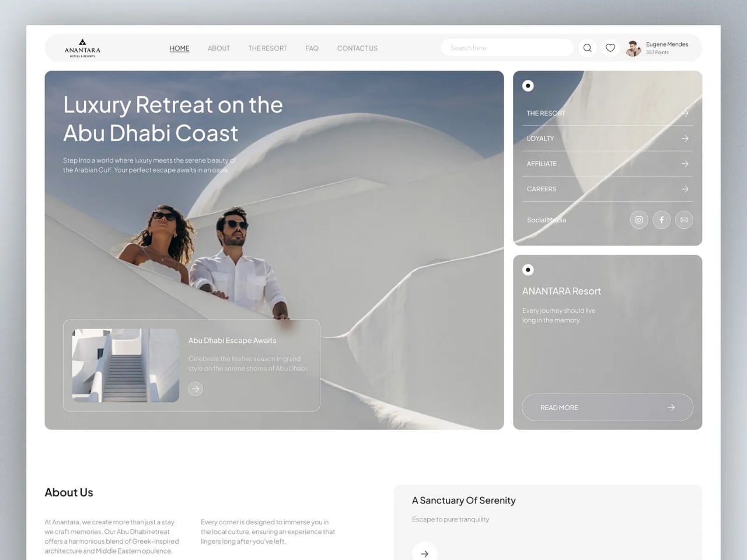The image size is (747, 560).
Task: Click the dot indicator on ANANTARA Resort card
Action: (x=528, y=269)
